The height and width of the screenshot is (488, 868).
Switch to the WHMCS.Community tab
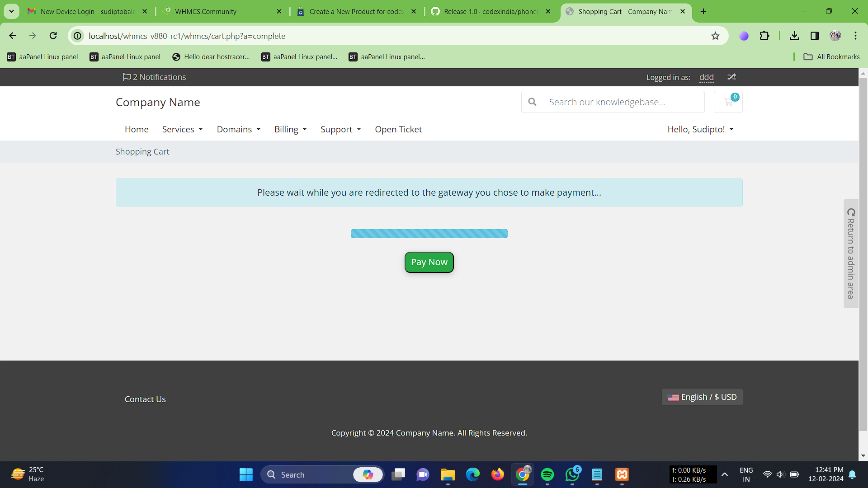pyautogui.click(x=206, y=11)
